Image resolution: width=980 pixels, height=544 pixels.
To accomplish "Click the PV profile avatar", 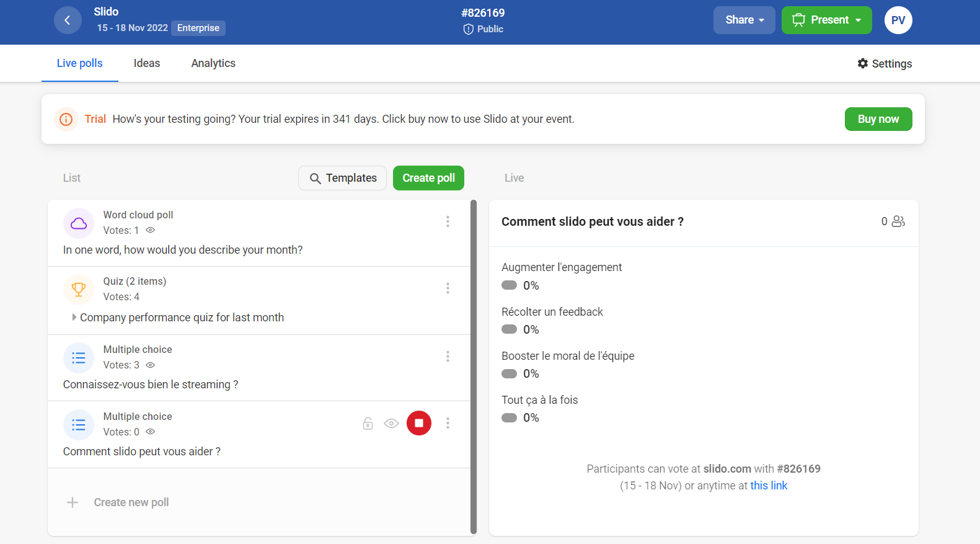I will click(898, 20).
